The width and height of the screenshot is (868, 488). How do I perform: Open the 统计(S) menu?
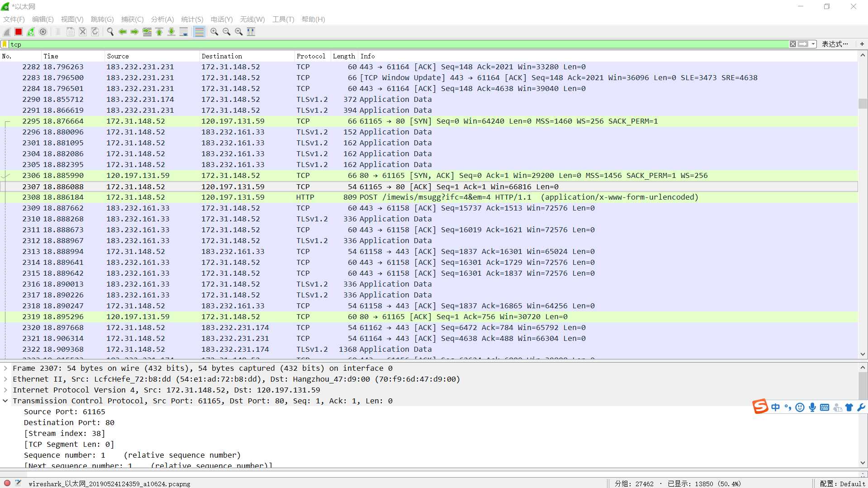click(x=192, y=19)
